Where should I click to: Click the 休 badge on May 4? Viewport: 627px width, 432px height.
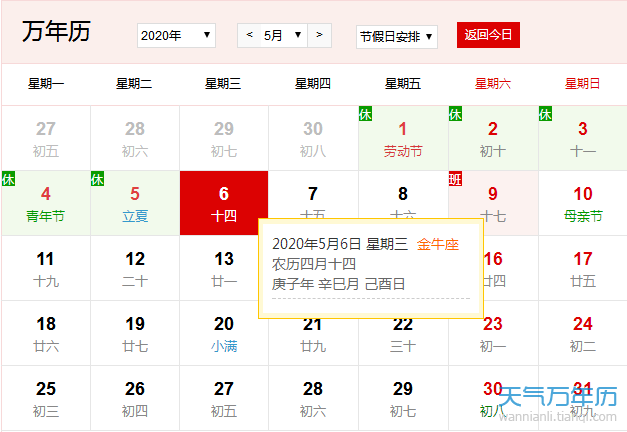(x=8, y=179)
